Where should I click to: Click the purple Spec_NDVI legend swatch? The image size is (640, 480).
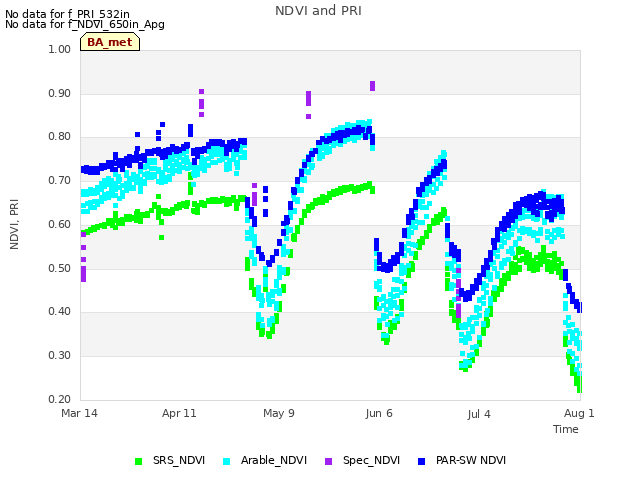[x=328, y=461]
